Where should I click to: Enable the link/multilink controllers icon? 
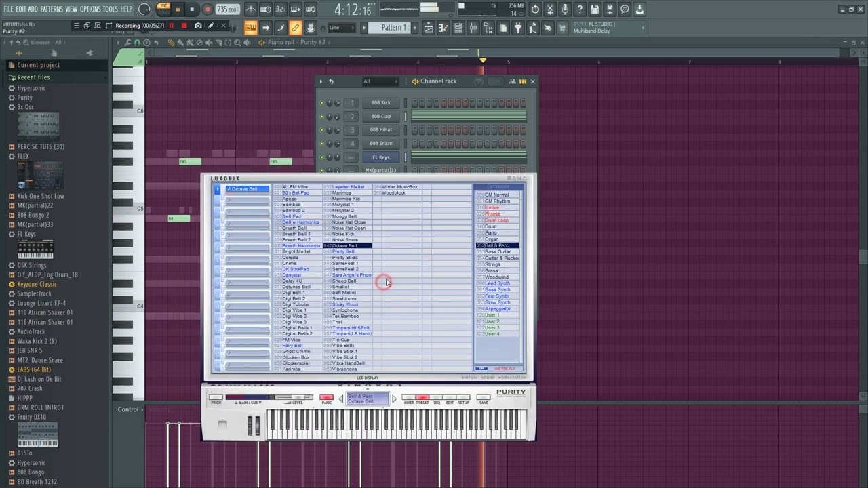pyautogui.click(x=296, y=28)
